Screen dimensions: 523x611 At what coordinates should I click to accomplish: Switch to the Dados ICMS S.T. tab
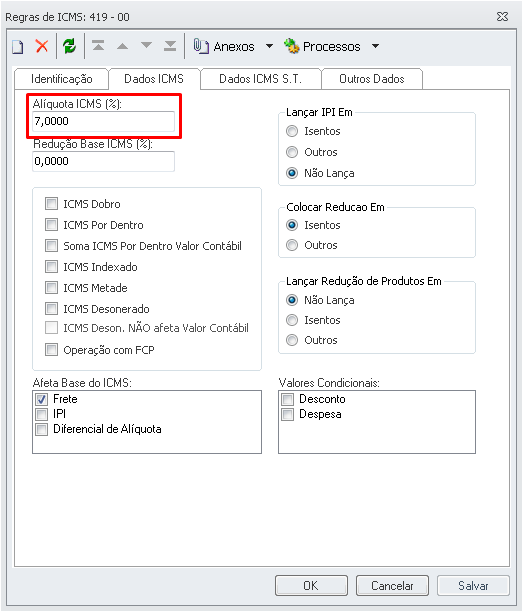(x=261, y=79)
